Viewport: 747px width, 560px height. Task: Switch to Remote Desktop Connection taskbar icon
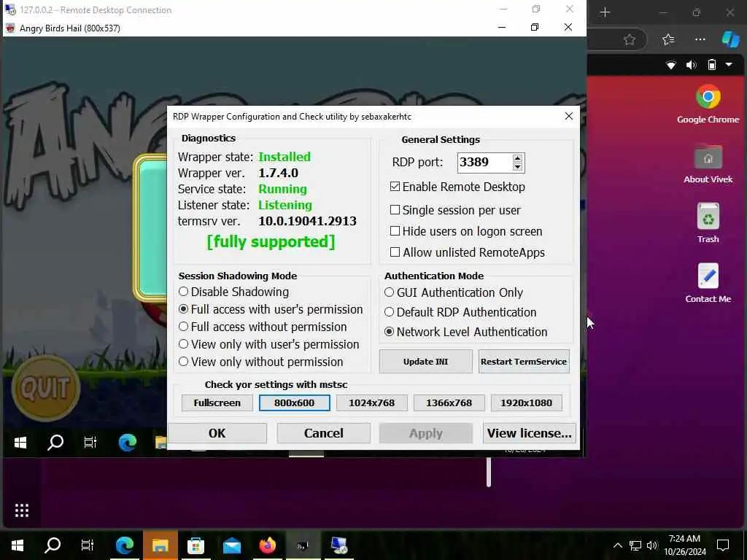(339, 545)
